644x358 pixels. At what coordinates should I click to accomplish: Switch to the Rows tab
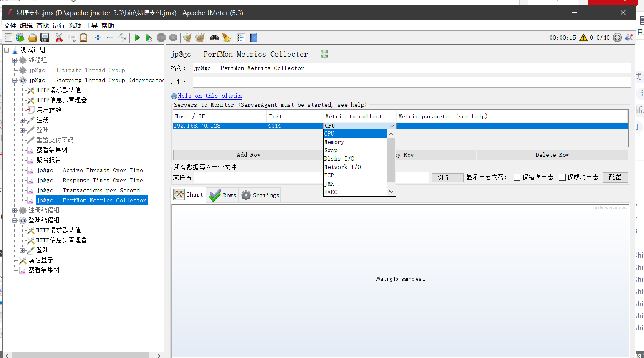pyautogui.click(x=222, y=195)
